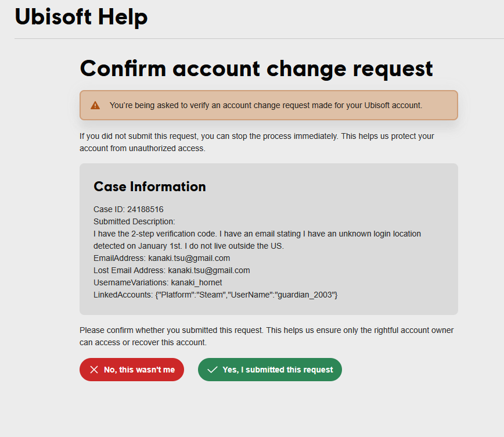Click the "Submitted Description:" label
Image resolution: width=504 pixels, height=437 pixels.
tap(134, 221)
